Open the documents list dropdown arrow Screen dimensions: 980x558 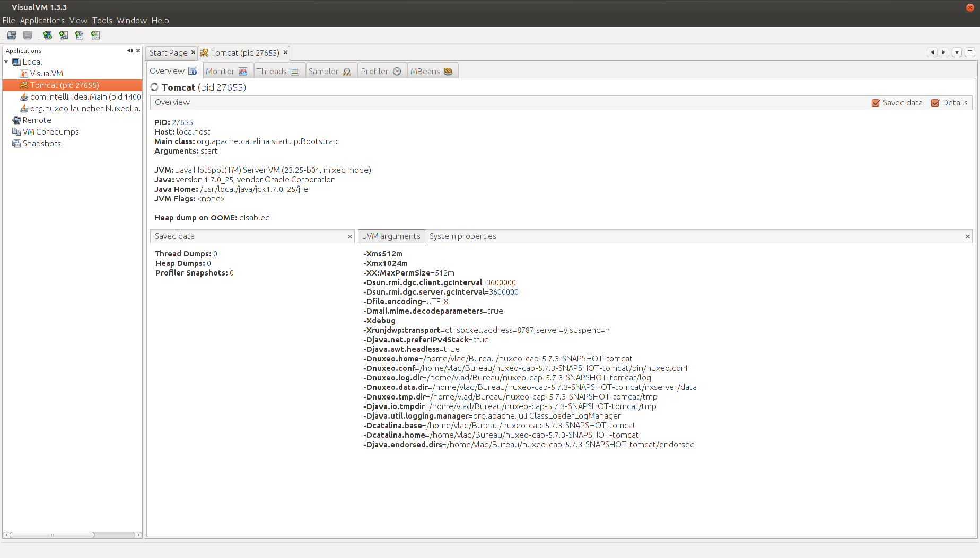(x=957, y=52)
